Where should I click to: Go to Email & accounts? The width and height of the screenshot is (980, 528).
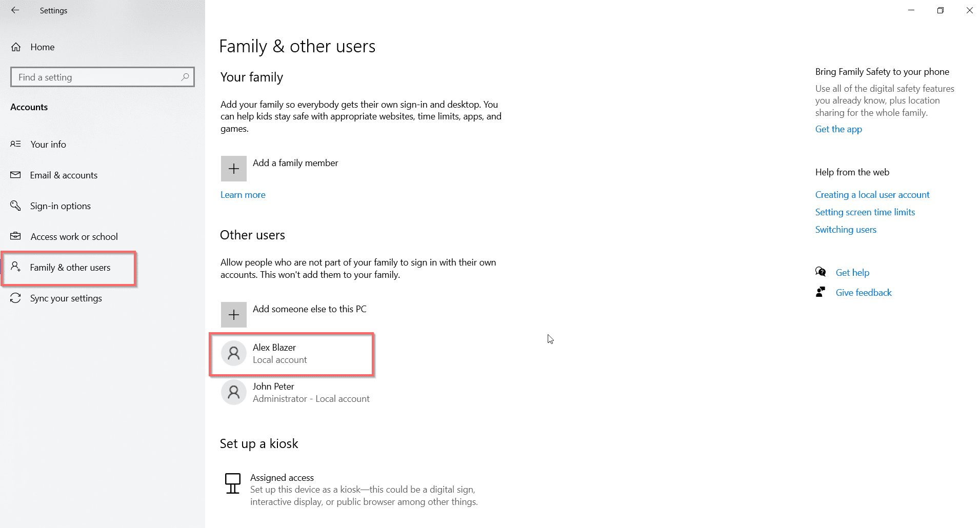pos(64,175)
